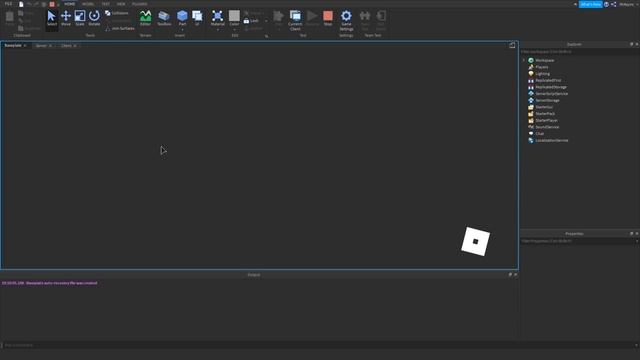Activate the Rotate tool

click(94, 19)
